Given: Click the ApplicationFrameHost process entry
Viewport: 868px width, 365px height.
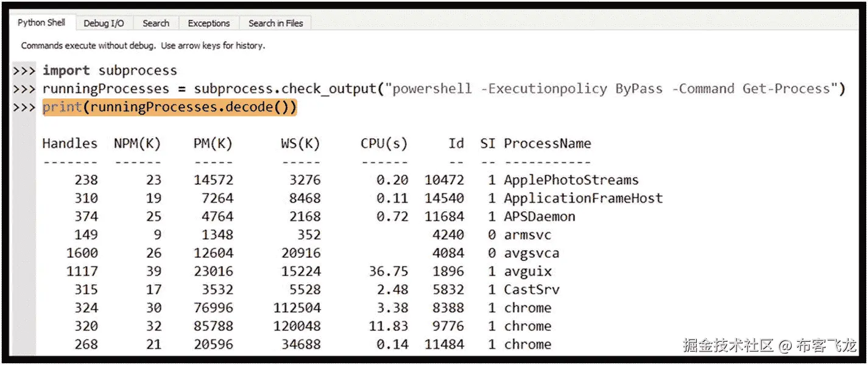Looking at the screenshot, I should pos(583,198).
